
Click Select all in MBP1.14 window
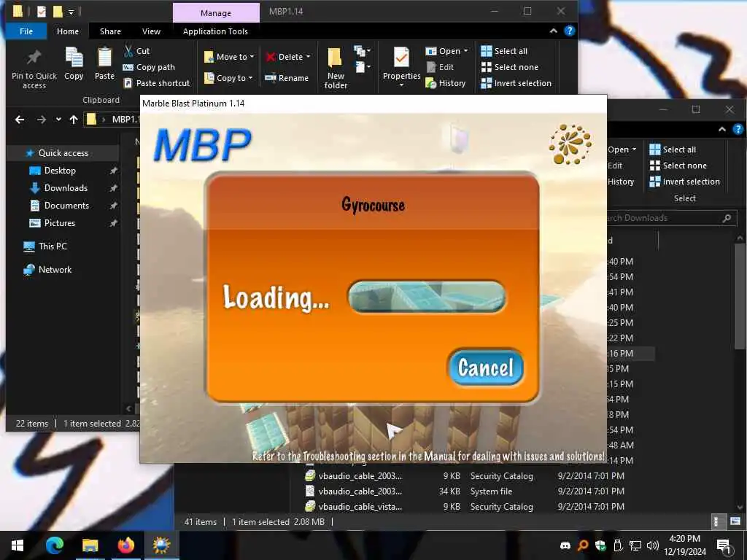504,51
